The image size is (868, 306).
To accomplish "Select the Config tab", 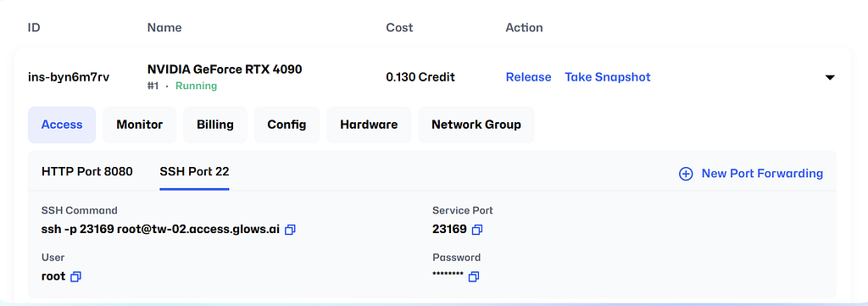I will pos(287,125).
